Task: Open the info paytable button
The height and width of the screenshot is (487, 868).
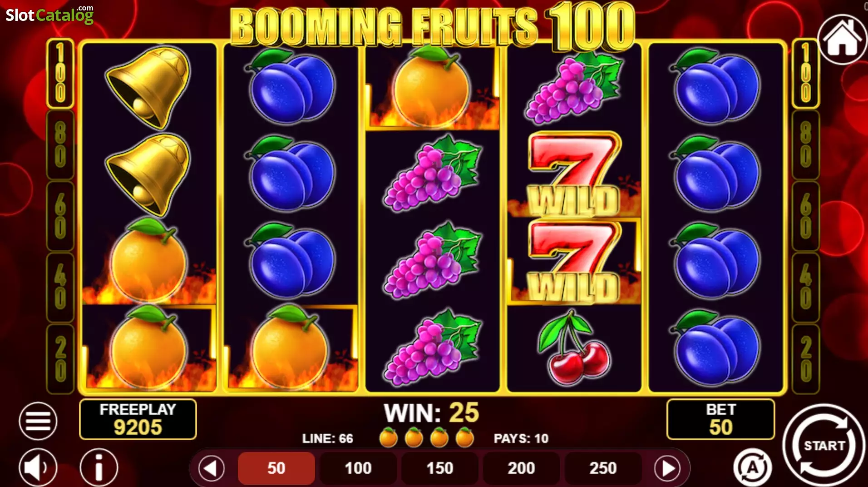Action: 99,467
